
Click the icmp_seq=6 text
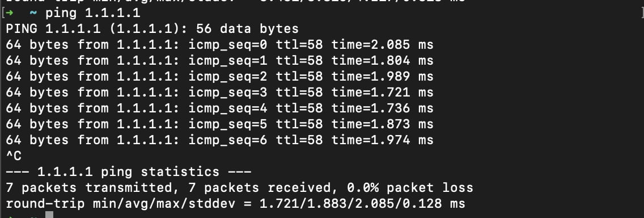click(227, 140)
